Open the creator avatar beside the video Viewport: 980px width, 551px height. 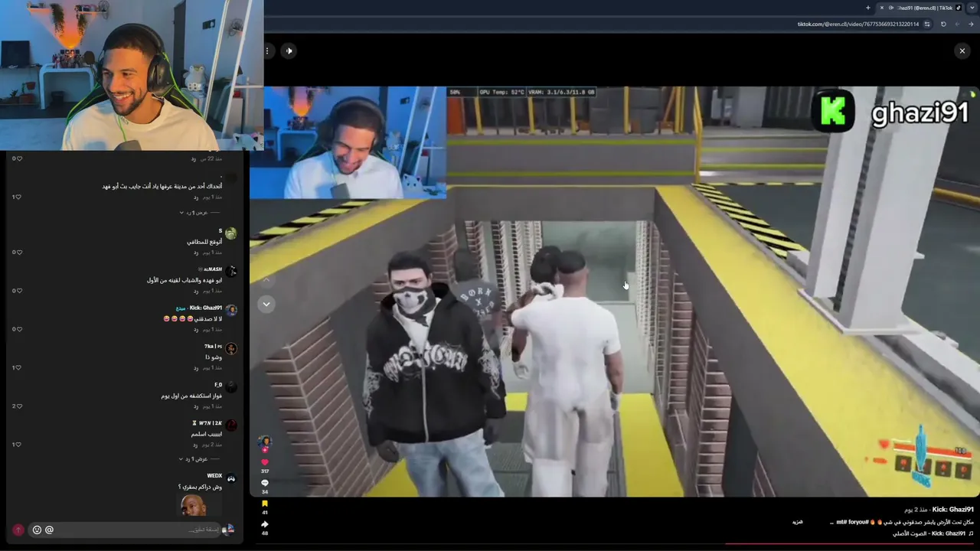pyautogui.click(x=265, y=441)
